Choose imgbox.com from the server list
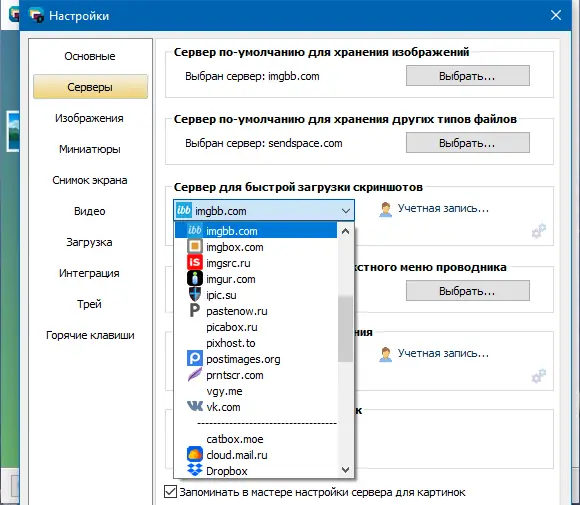This screenshot has height=505, width=580. tap(256, 247)
